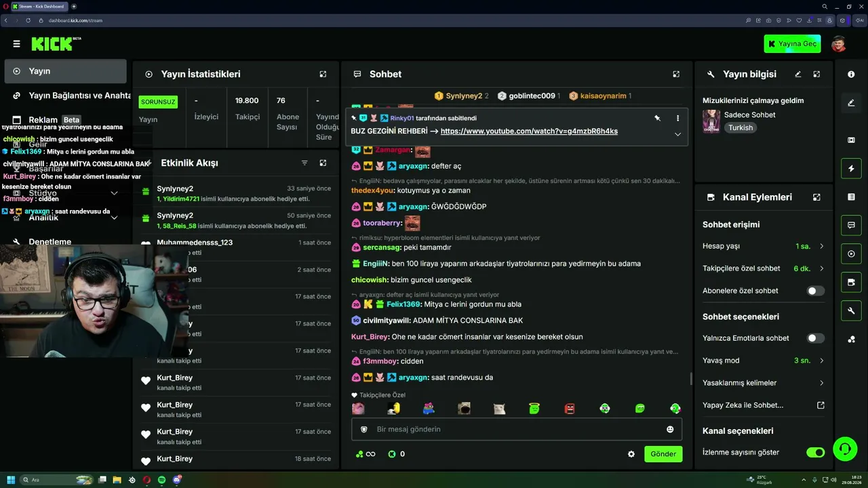The image size is (868, 488).
Task: Open Felix1369 username in chat
Action: [403, 304]
